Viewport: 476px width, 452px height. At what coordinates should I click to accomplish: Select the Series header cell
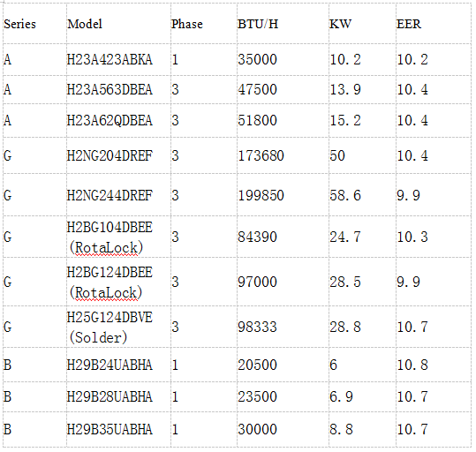coord(34,24)
